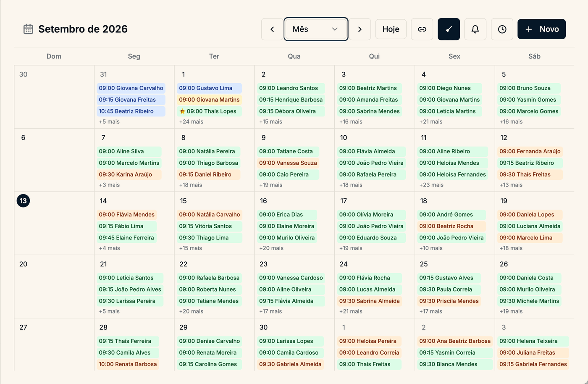Select the 10:45 Beatriz Ribeiro event
This screenshot has height=384, width=588.
(131, 111)
